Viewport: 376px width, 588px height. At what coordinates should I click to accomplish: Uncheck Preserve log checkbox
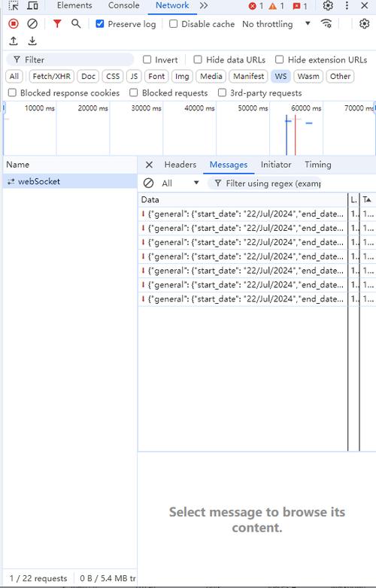point(100,24)
